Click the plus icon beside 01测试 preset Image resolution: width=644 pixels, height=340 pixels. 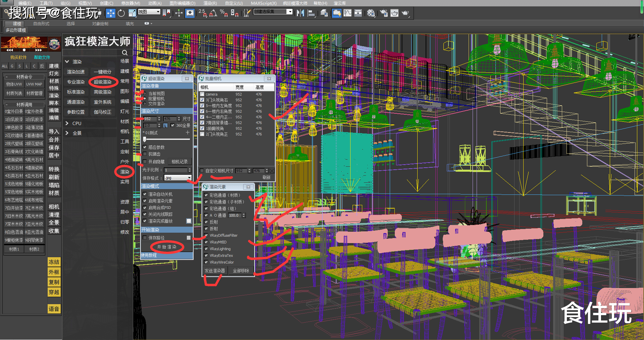point(187,133)
